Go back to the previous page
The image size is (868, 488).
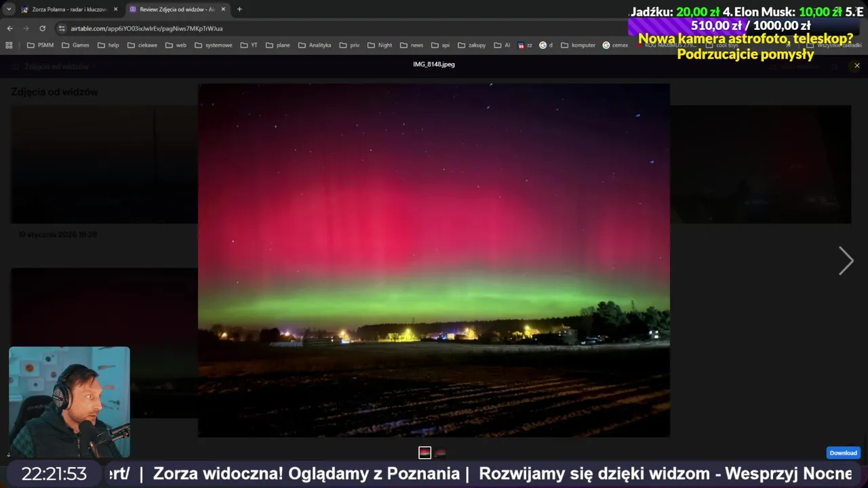(x=9, y=28)
